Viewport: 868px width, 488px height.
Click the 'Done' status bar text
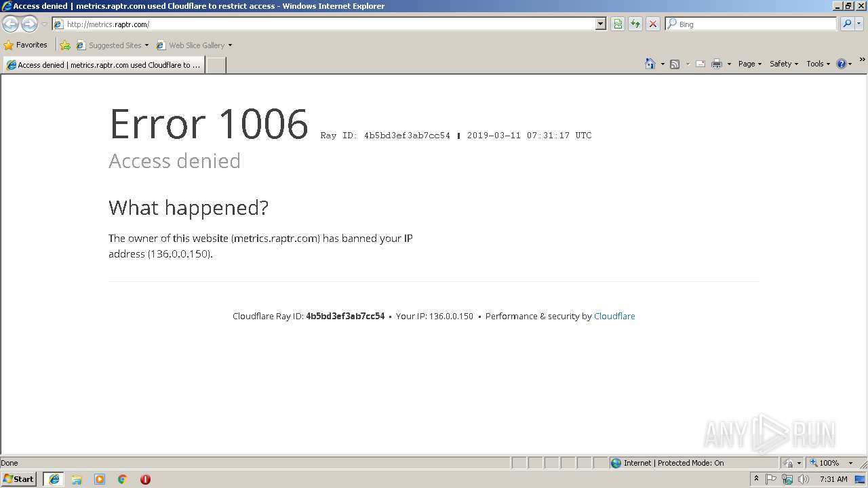pyautogui.click(x=9, y=463)
